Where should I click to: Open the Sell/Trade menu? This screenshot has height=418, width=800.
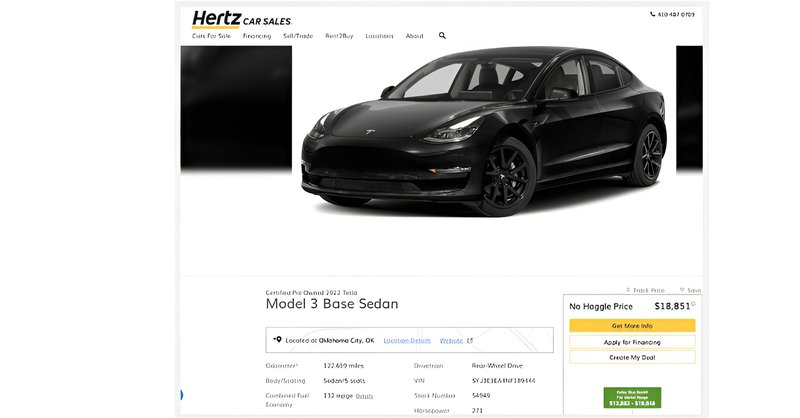[x=298, y=35]
